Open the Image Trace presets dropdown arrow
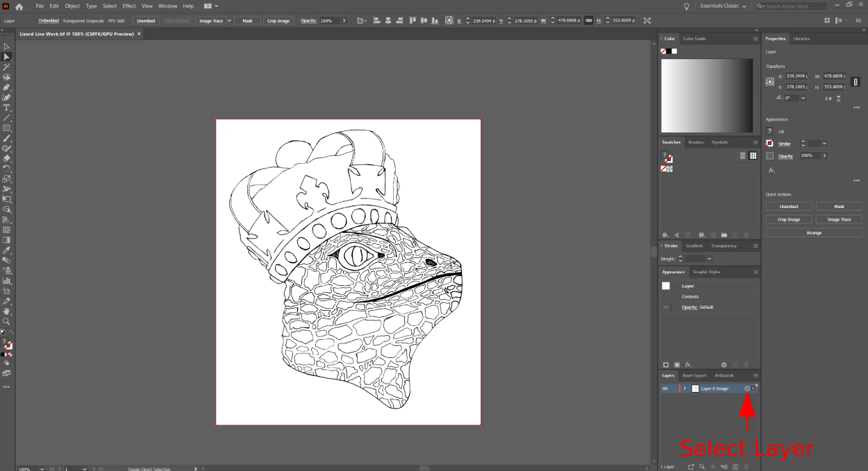868x471 pixels. (229, 21)
